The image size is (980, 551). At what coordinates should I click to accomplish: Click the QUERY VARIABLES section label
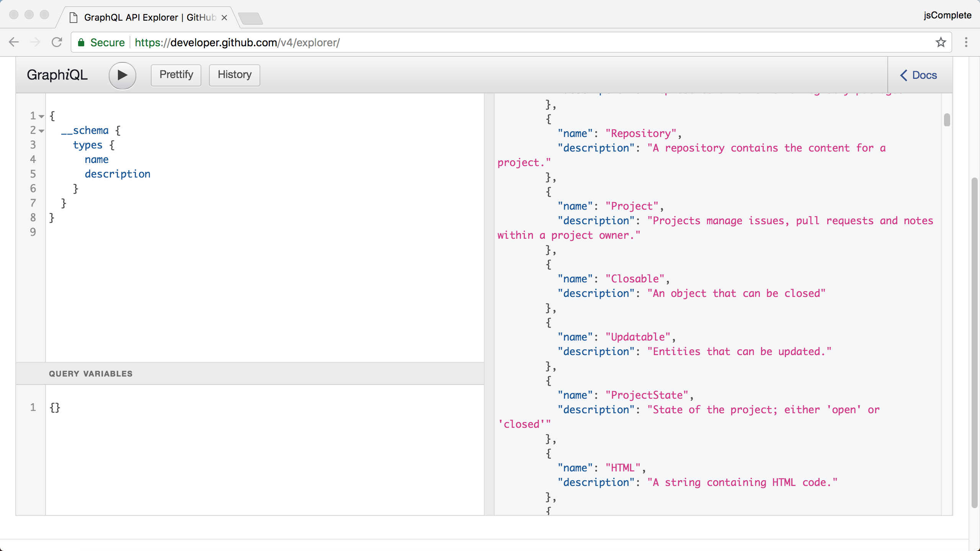90,373
